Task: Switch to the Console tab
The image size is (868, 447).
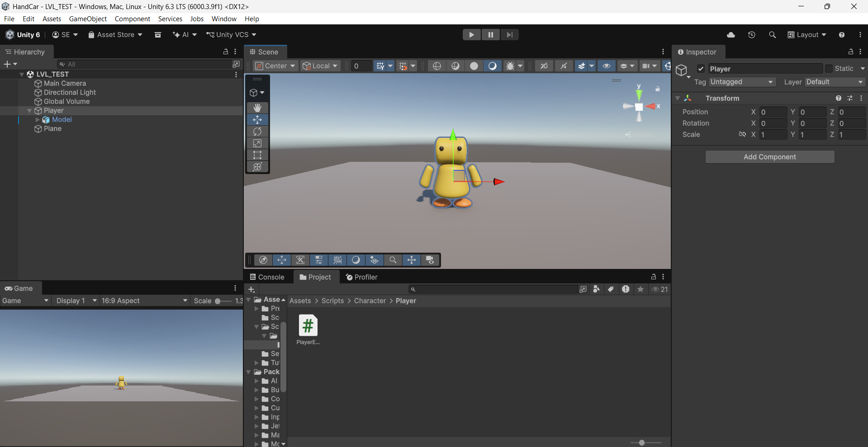Action: [267, 277]
